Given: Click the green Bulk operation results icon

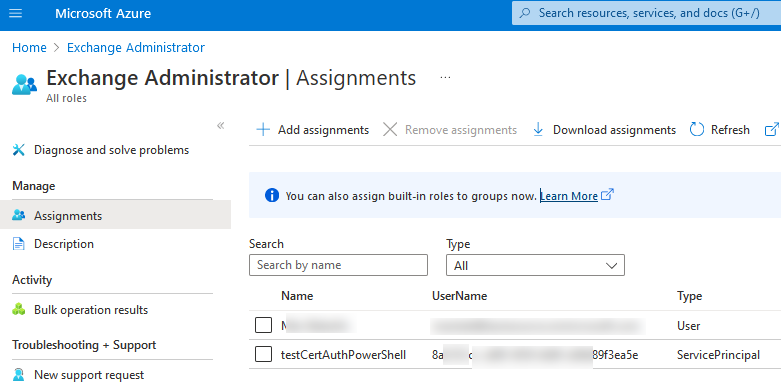Looking at the screenshot, I should [18, 310].
